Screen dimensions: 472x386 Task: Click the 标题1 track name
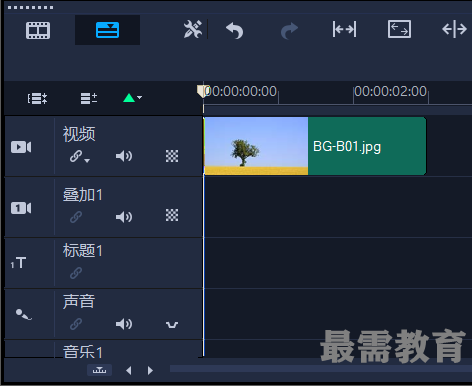click(x=83, y=250)
